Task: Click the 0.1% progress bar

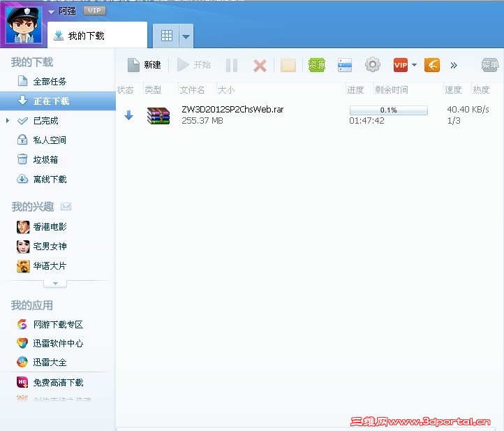Action: [x=389, y=110]
